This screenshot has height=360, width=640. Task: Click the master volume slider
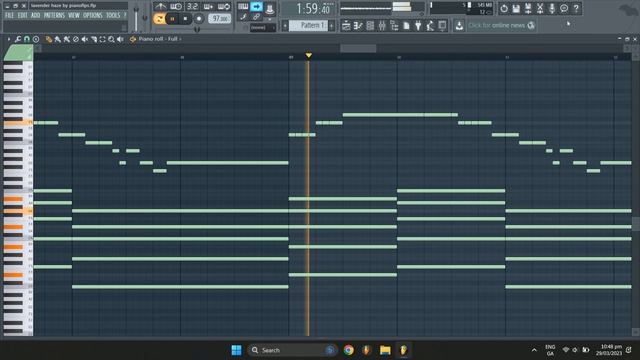click(136, 19)
